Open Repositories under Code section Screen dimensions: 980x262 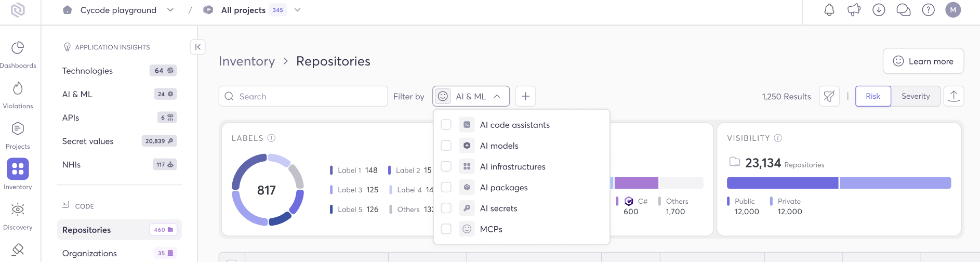pyautogui.click(x=120, y=230)
